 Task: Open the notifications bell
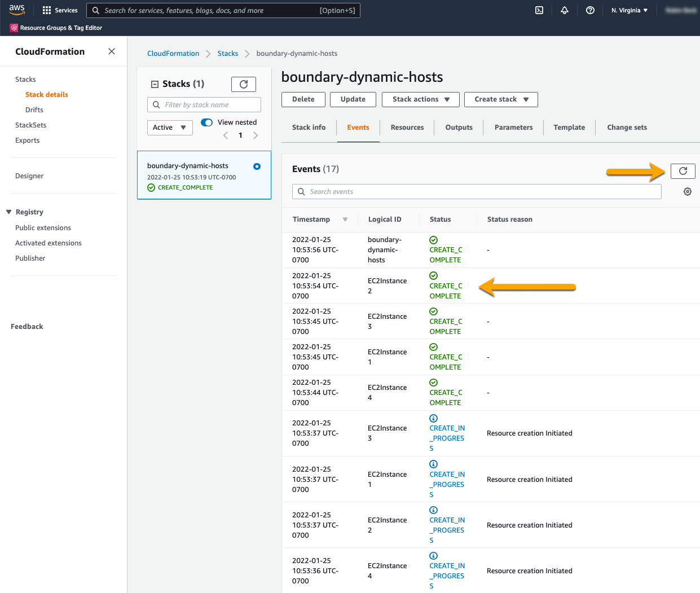(565, 10)
